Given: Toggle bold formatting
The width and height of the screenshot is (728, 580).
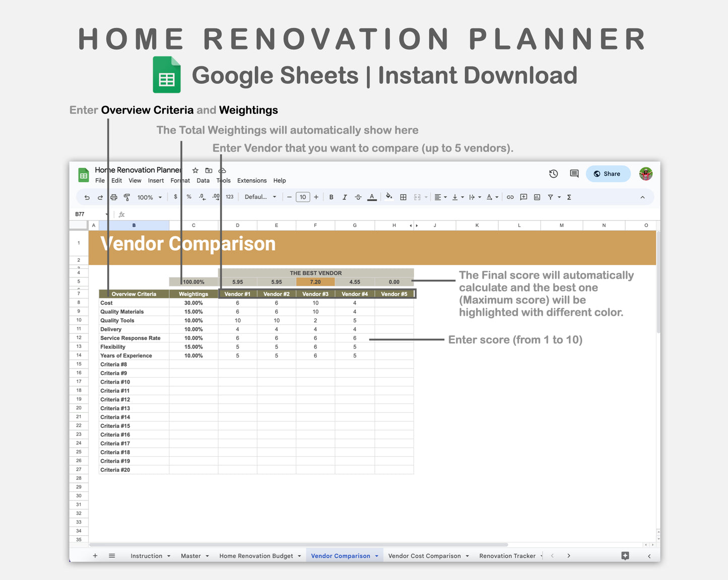Looking at the screenshot, I should [x=331, y=197].
